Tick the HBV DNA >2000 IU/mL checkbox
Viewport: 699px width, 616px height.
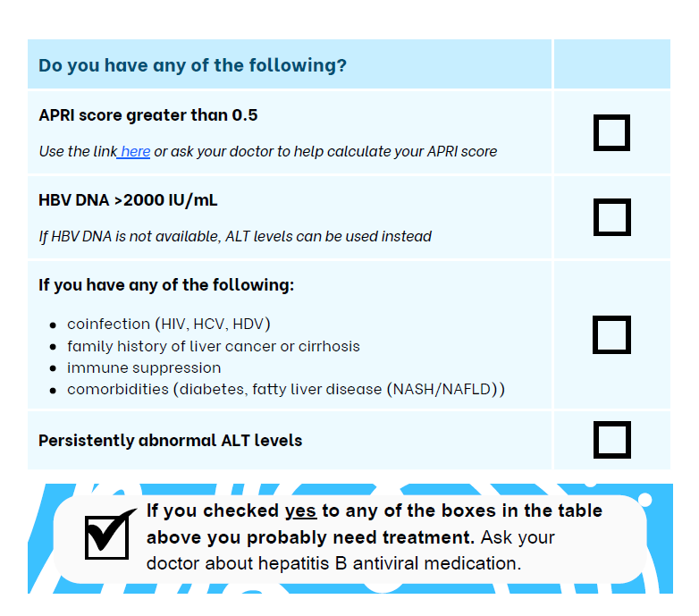tap(612, 217)
